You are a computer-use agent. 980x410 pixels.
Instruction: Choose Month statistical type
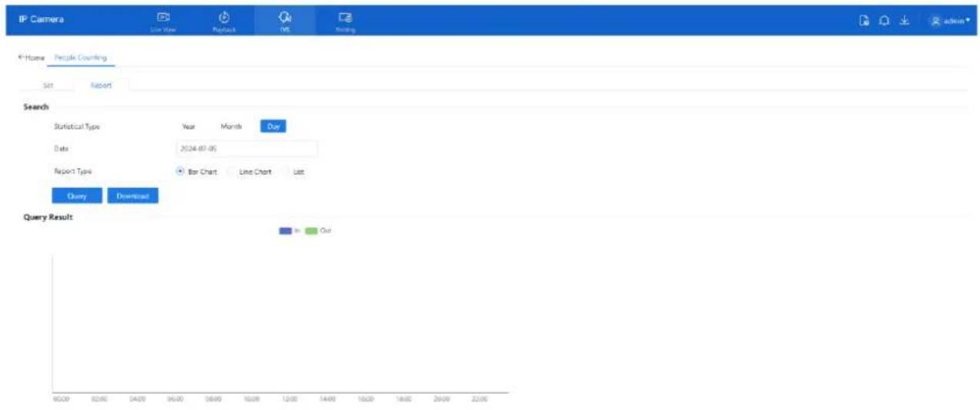pyautogui.click(x=231, y=126)
